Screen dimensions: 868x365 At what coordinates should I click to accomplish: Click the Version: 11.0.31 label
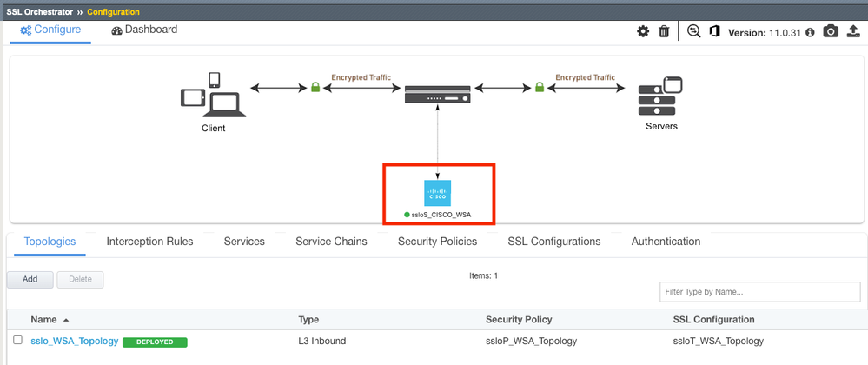765,33
